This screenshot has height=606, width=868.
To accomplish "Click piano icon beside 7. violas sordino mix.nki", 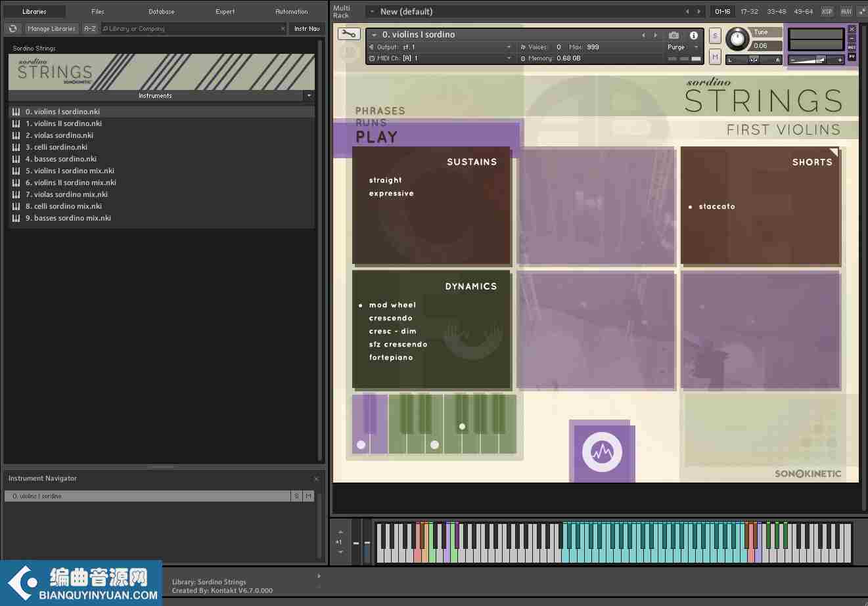I will (x=16, y=194).
